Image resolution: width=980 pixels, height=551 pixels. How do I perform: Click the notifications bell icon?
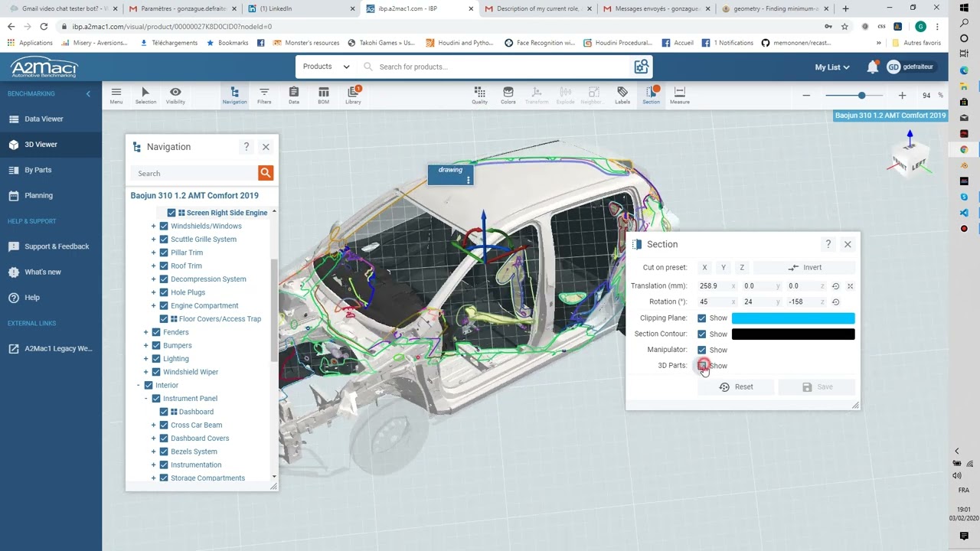point(872,67)
